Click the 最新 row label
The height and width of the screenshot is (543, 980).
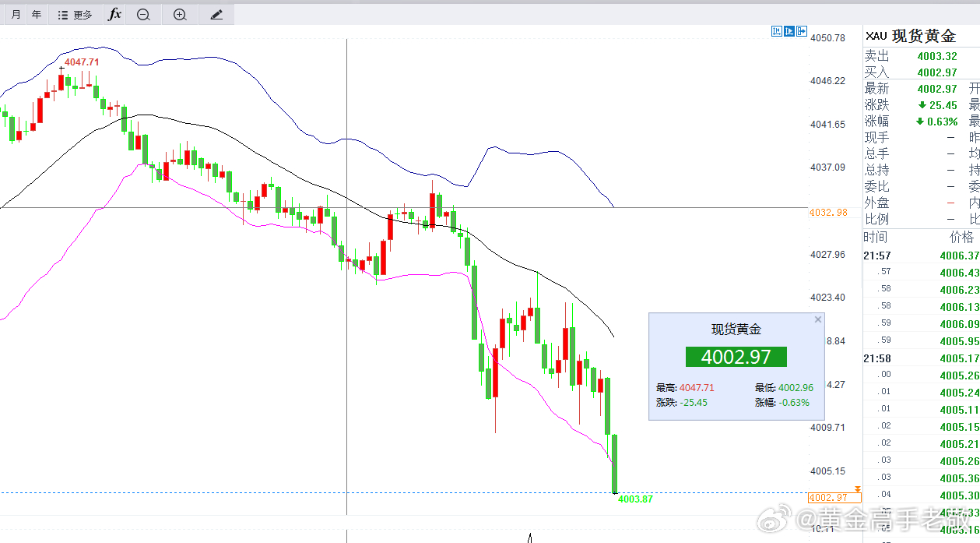tap(876, 89)
